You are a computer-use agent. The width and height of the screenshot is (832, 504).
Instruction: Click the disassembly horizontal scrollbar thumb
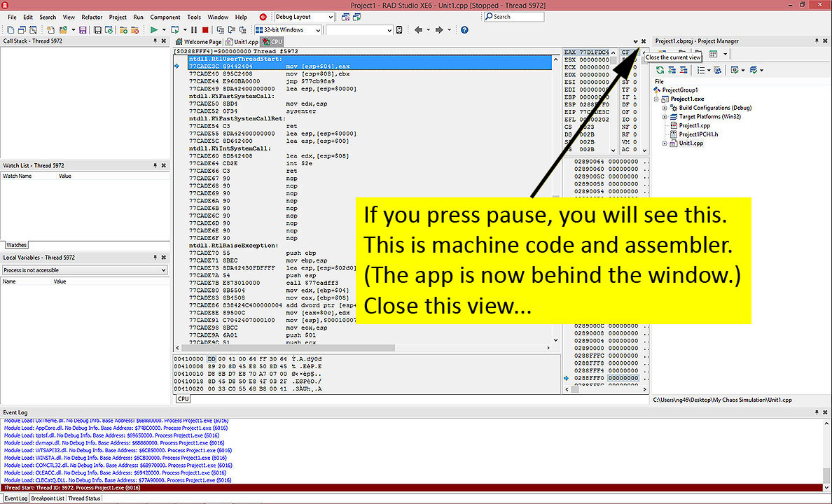[288, 348]
